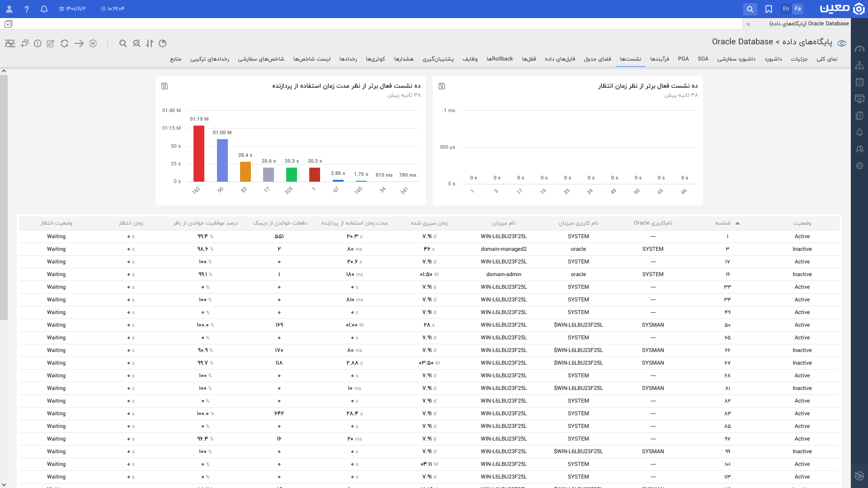
Task: Open the database sidebar icon
Action: point(859,82)
